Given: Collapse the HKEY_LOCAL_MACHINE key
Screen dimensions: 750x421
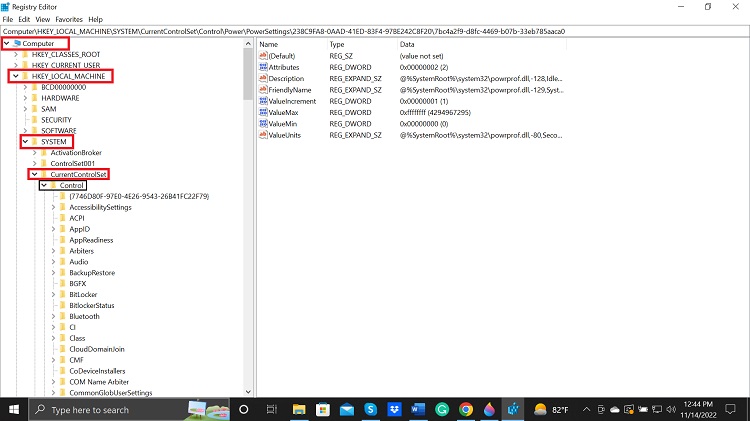Looking at the screenshot, I should click(x=15, y=76).
